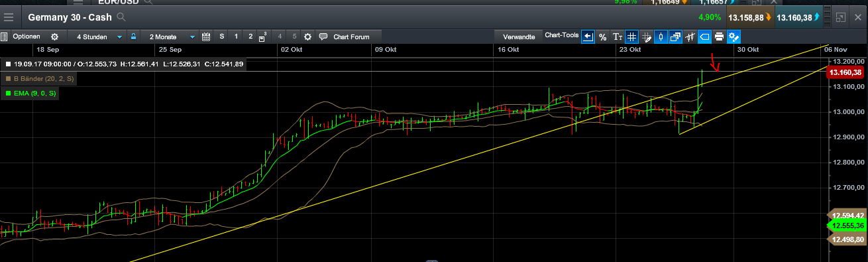The width and height of the screenshot is (868, 262).
Task: Open the calendar date picker icon
Action: (x=206, y=36)
